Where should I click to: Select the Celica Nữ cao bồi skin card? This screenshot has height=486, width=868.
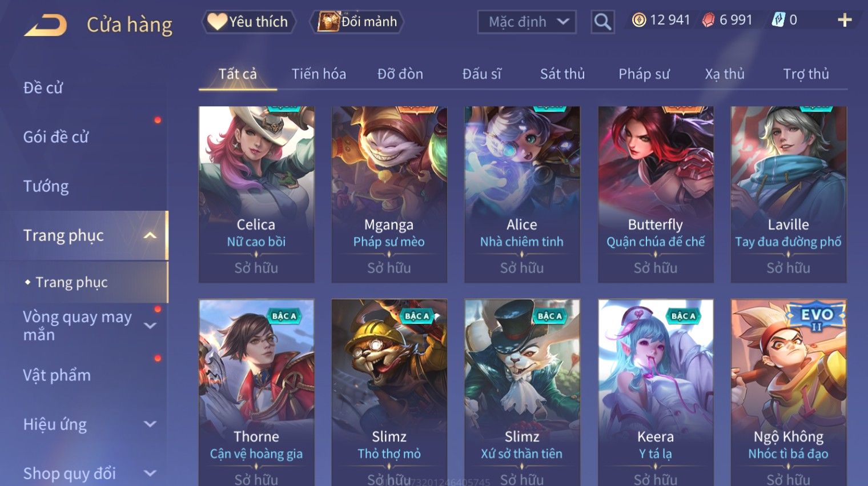(x=256, y=194)
